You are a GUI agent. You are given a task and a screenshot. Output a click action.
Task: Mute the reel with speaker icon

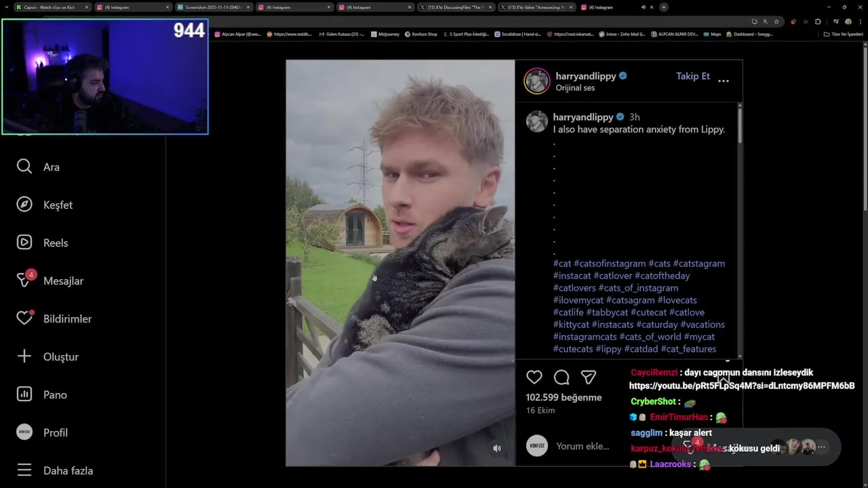pyautogui.click(x=497, y=448)
